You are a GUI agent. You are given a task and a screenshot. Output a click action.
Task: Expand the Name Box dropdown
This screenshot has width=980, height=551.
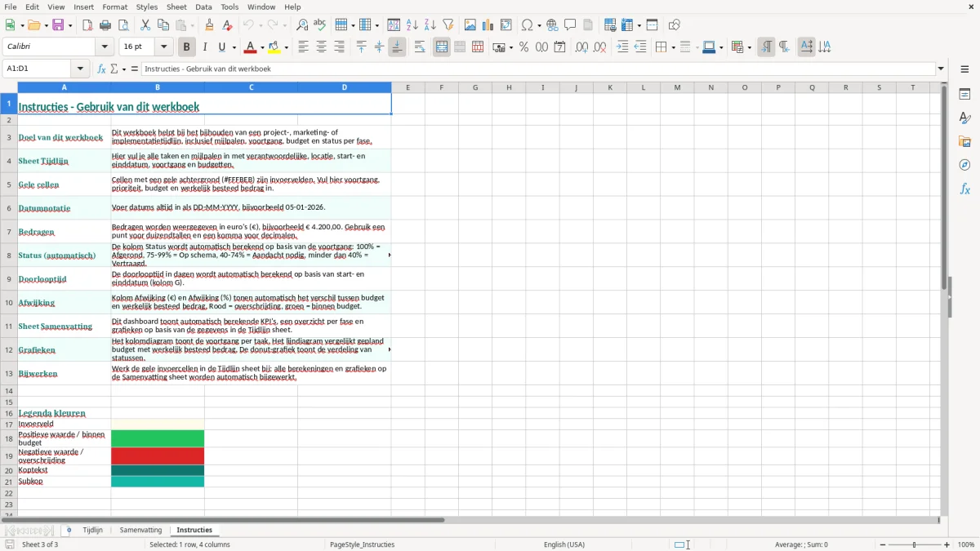(80, 69)
